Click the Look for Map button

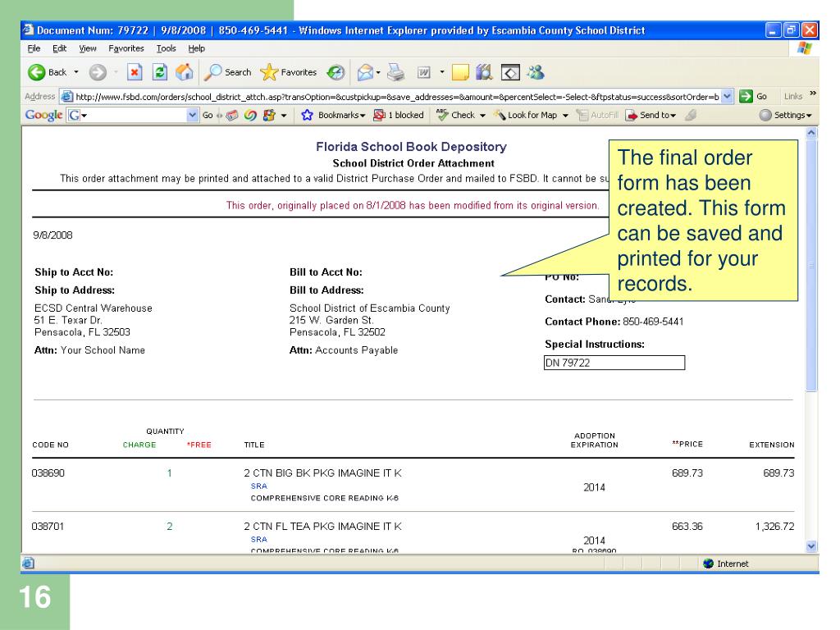[526, 115]
